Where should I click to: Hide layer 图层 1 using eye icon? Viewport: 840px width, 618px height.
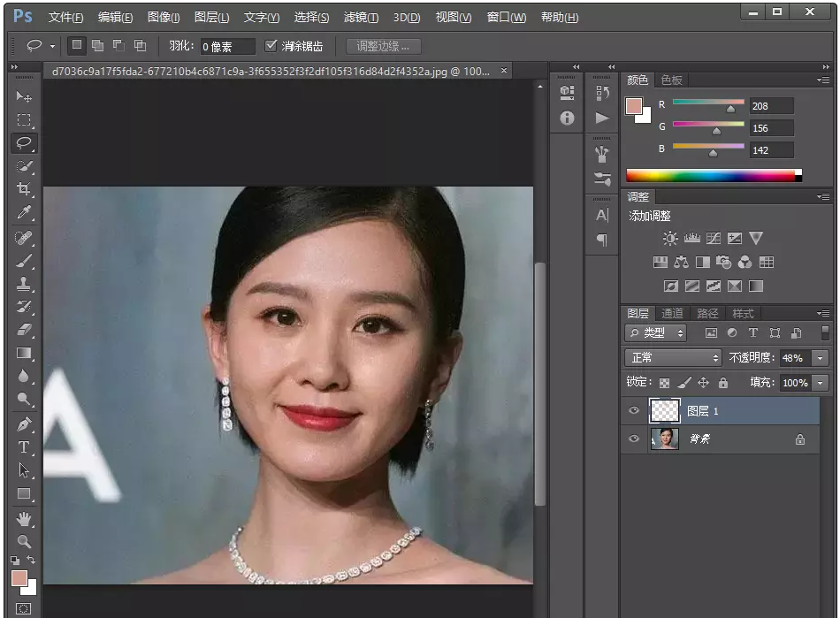point(633,410)
